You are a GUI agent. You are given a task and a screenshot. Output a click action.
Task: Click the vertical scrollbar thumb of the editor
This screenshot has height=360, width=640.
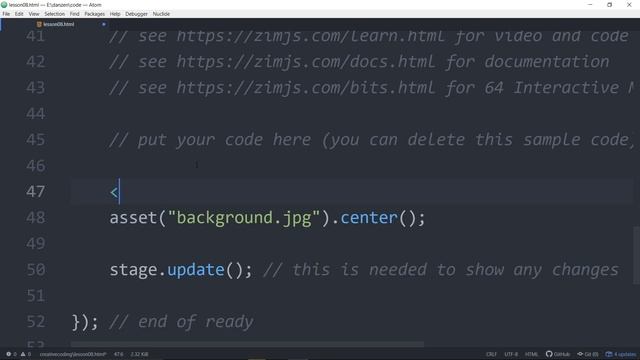click(x=636, y=255)
